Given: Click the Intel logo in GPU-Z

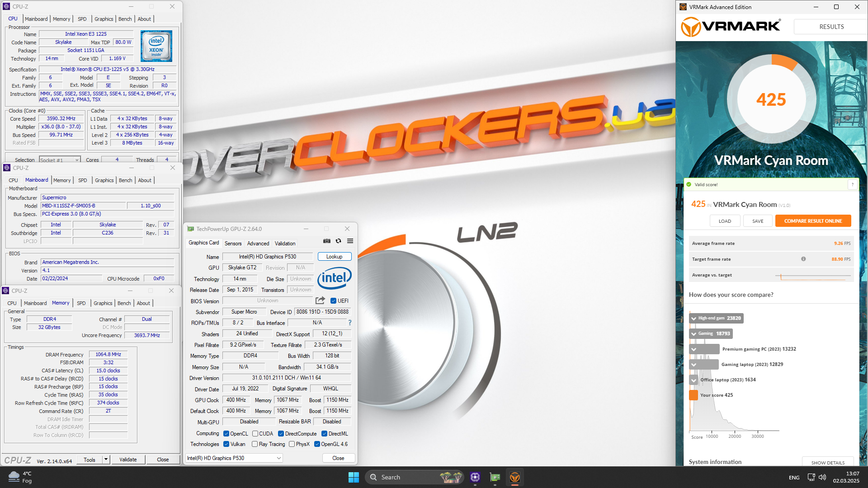Looking at the screenshot, I should (335, 278).
